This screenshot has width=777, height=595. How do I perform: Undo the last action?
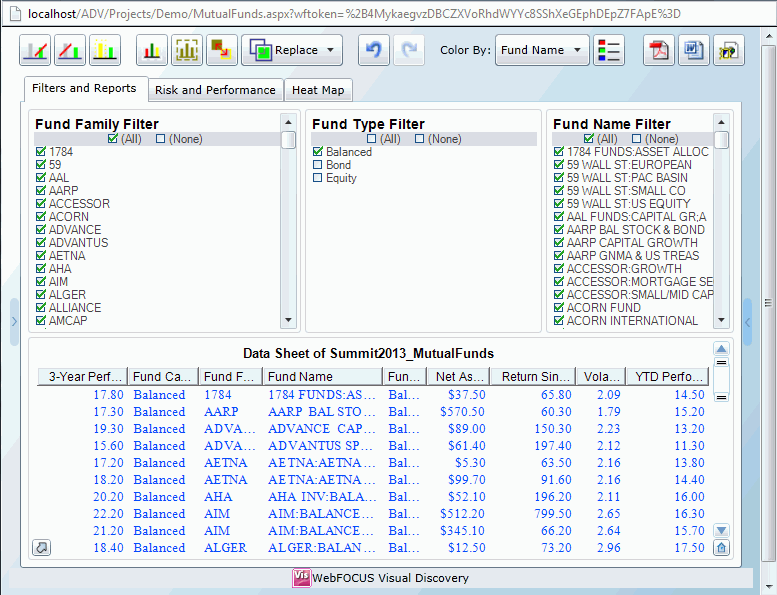(x=374, y=50)
